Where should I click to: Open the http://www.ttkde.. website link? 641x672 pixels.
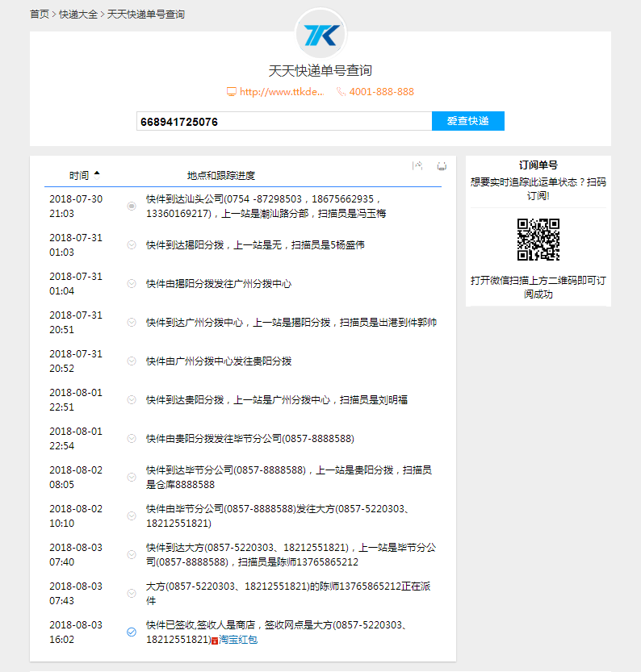pos(282,92)
